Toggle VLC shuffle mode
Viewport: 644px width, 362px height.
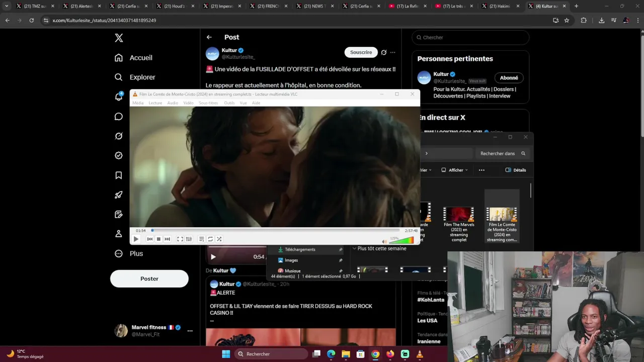[x=219, y=239]
